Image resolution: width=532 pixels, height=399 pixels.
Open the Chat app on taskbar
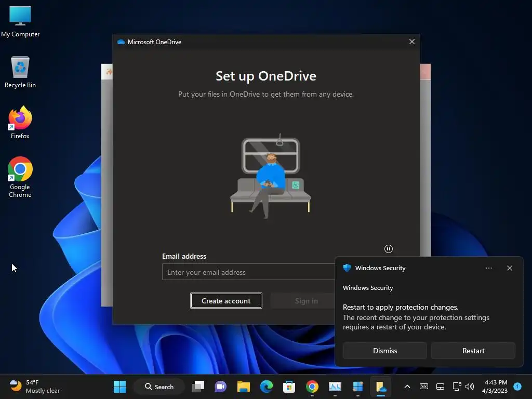[220, 387]
